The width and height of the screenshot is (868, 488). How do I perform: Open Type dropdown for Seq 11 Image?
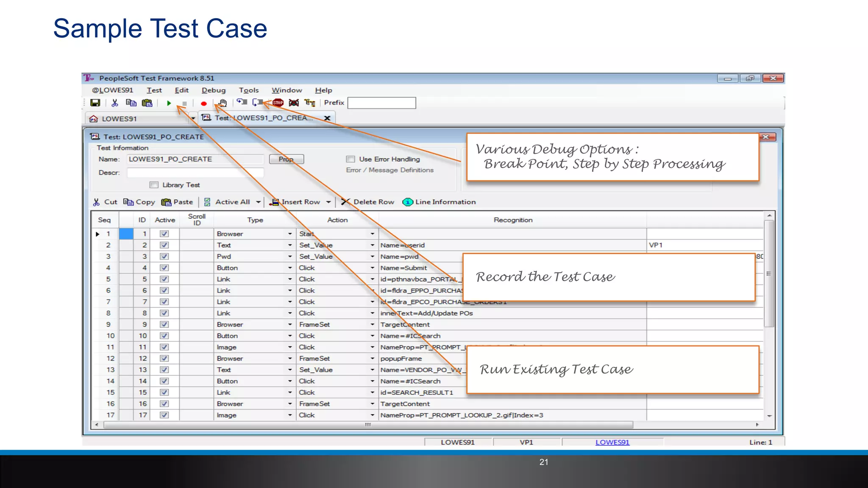pyautogui.click(x=290, y=347)
